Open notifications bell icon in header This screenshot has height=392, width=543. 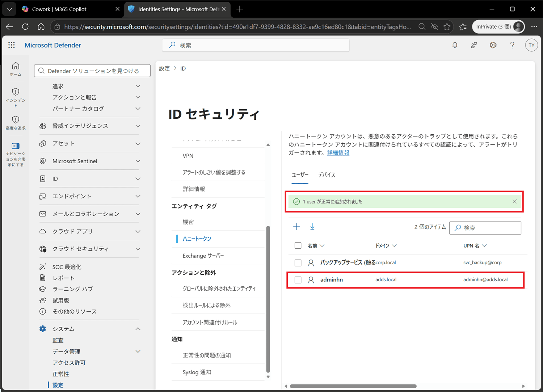tap(455, 45)
